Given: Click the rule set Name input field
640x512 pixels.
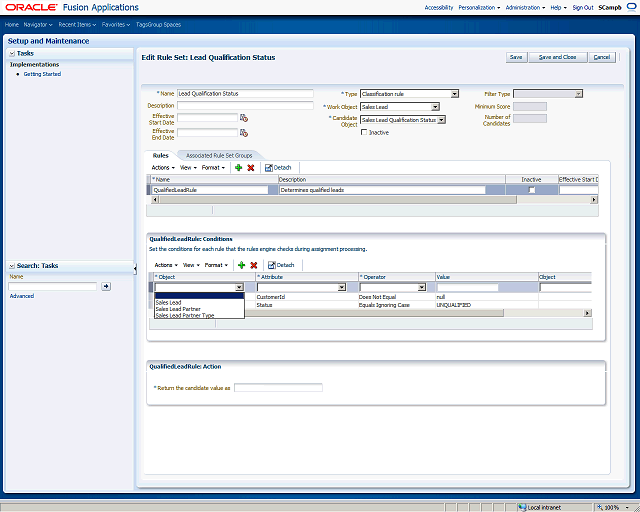Looking at the screenshot, I should click(245, 93).
